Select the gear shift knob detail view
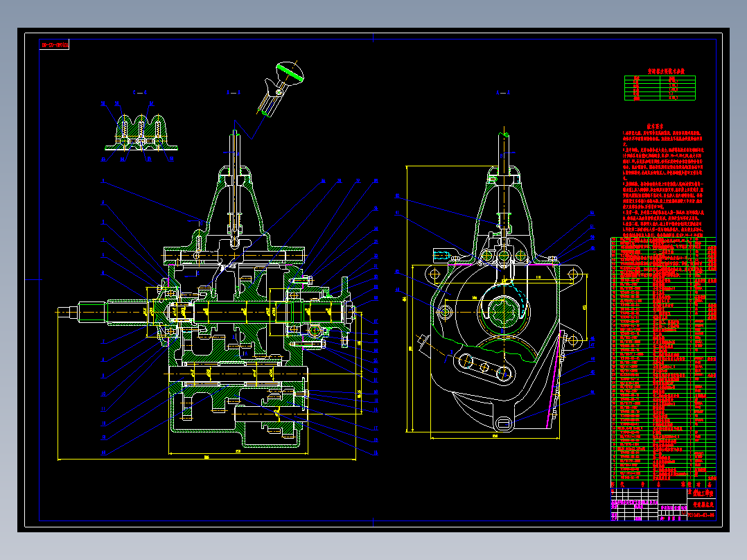The height and width of the screenshot is (560, 747). 281,89
